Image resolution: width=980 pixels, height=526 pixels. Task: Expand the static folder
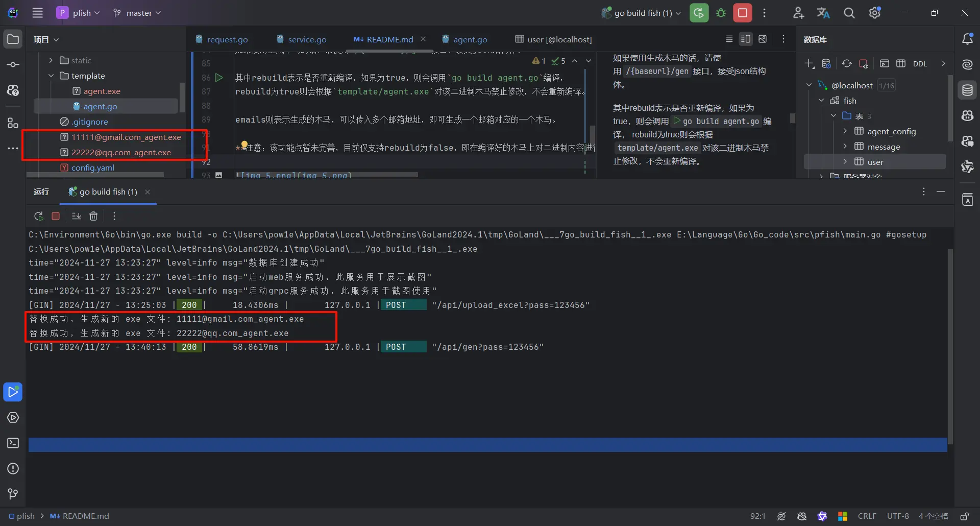(x=51, y=60)
